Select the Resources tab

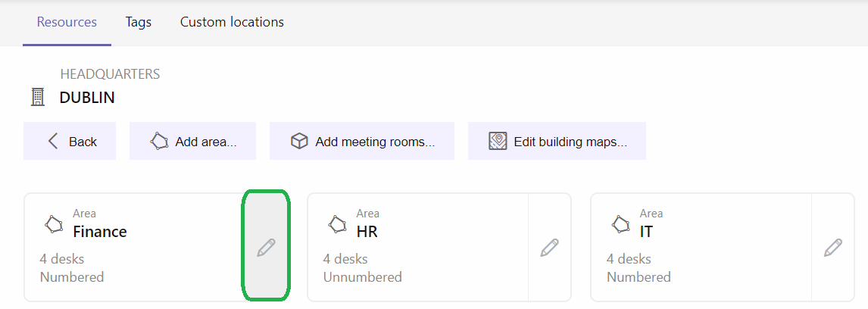coord(67,22)
